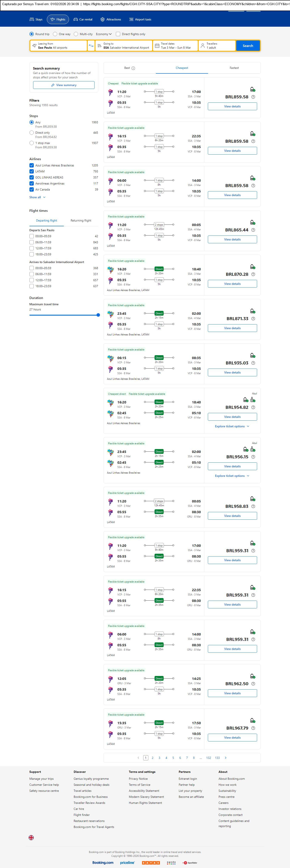This screenshot has width=290, height=868.
Task: Click price info icon beside BRL865.44
Action: pyautogui.click(x=253, y=230)
